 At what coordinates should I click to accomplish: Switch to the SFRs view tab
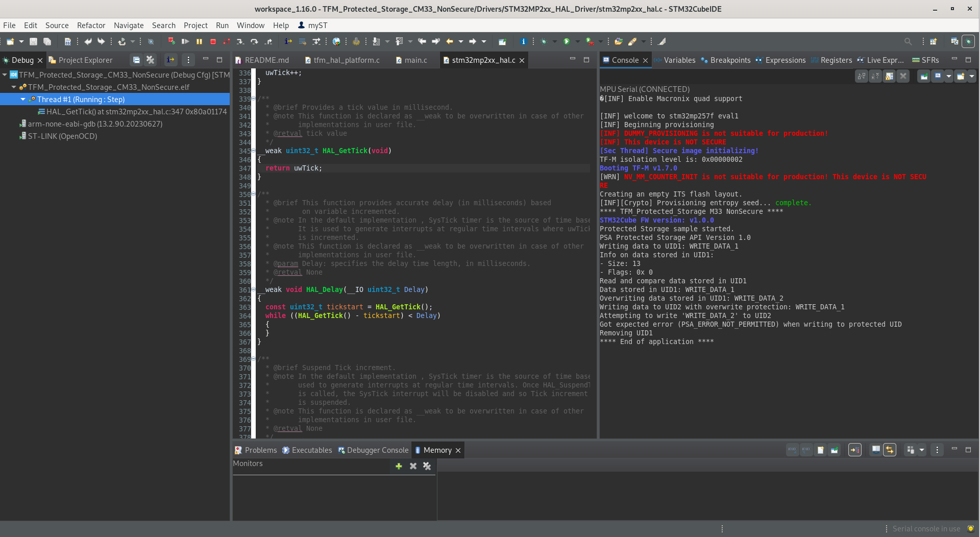(x=926, y=60)
